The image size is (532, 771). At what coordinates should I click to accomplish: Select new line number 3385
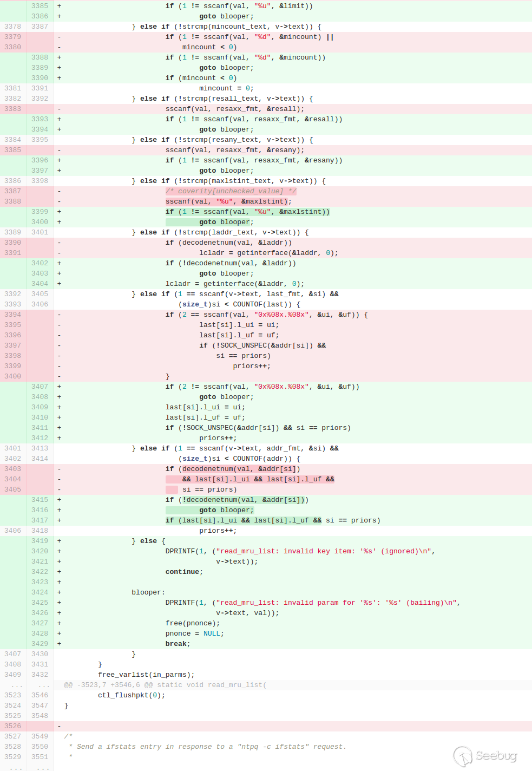pyautogui.click(x=40, y=6)
